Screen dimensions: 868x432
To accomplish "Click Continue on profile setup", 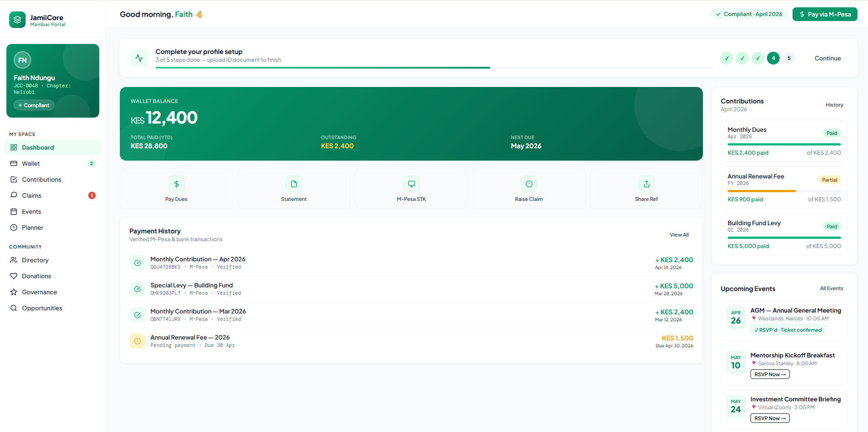I will [x=827, y=58].
